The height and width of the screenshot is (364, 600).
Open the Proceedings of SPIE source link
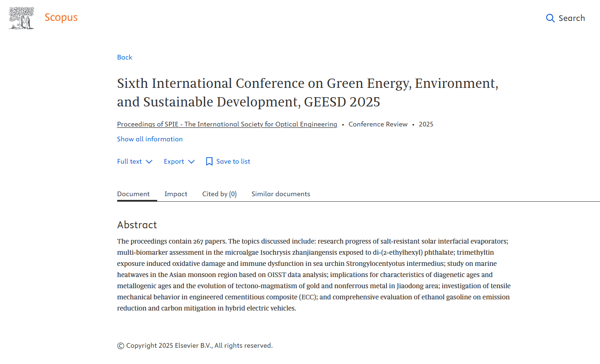point(227,124)
